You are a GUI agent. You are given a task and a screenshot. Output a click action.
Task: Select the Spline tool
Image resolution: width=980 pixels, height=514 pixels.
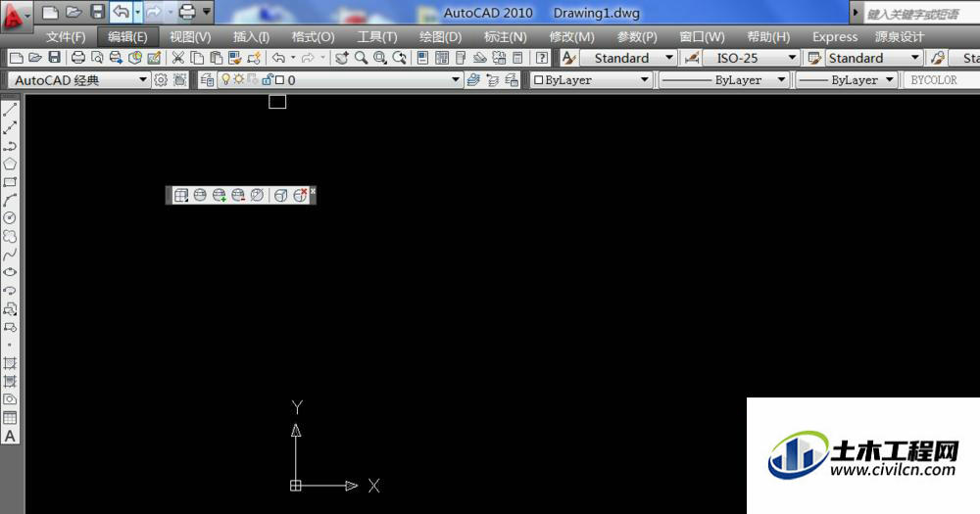tap(10, 255)
